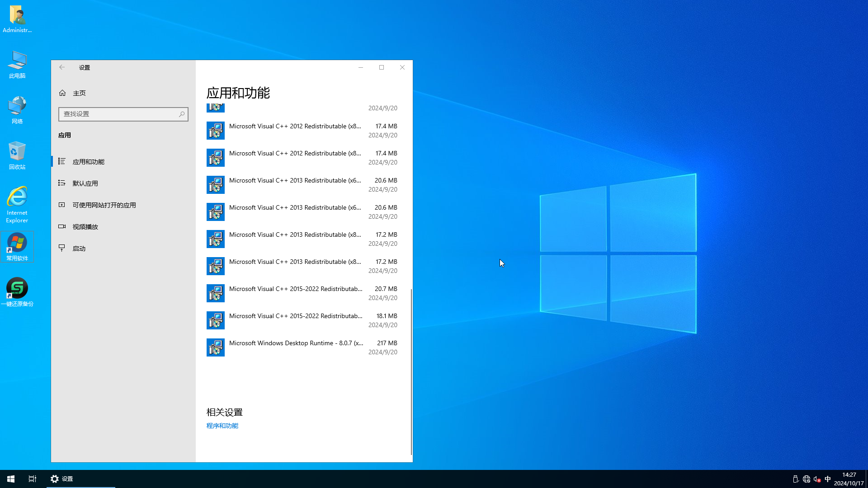Image resolution: width=868 pixels, height=488 pixels.
Task: Open Task View on the taskbar
Action: (x=33, y=479)
